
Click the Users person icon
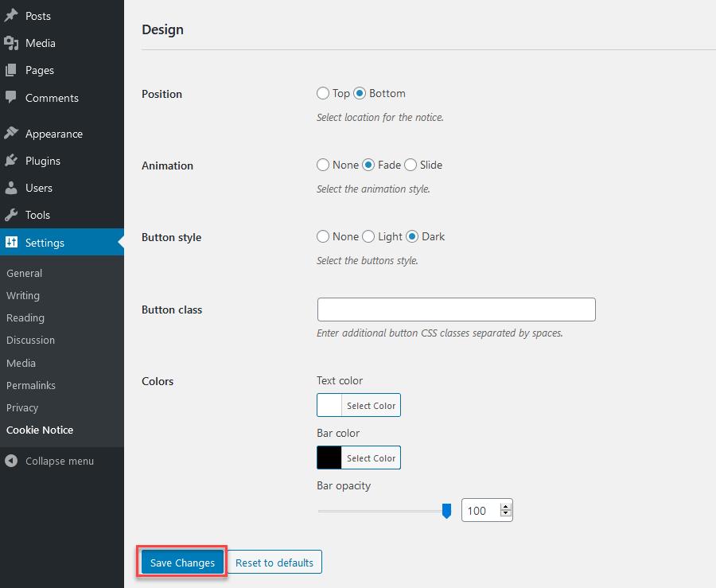click(11, 188)
